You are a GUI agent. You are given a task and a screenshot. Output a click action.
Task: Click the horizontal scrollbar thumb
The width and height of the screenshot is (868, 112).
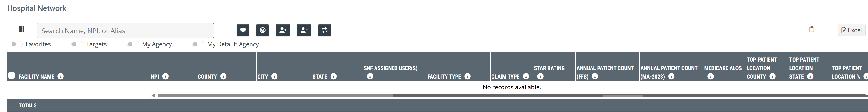point(275,96)
